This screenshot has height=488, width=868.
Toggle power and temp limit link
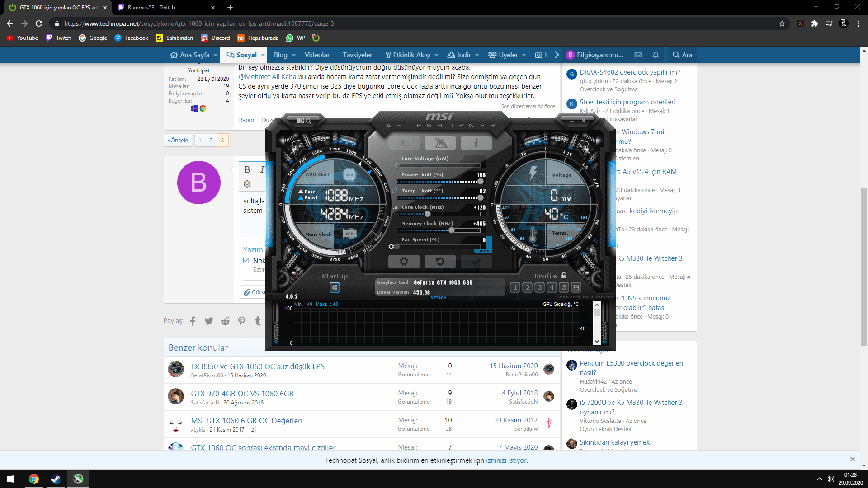(394, 191)
